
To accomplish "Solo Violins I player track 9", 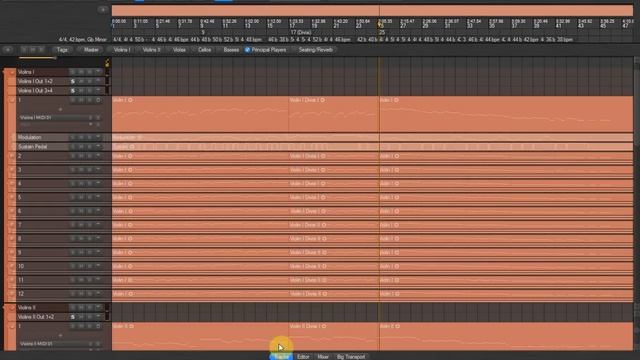I will point(73,253).
